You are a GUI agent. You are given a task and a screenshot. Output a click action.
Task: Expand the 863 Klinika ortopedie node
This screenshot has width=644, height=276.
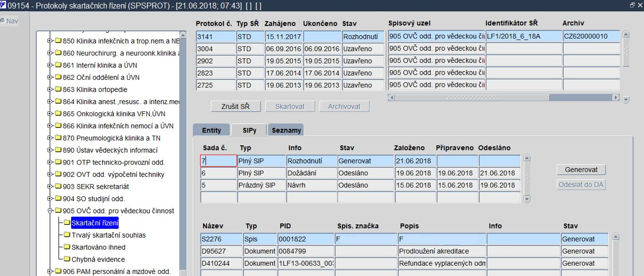pyautogui.click(x=50, y=89)
